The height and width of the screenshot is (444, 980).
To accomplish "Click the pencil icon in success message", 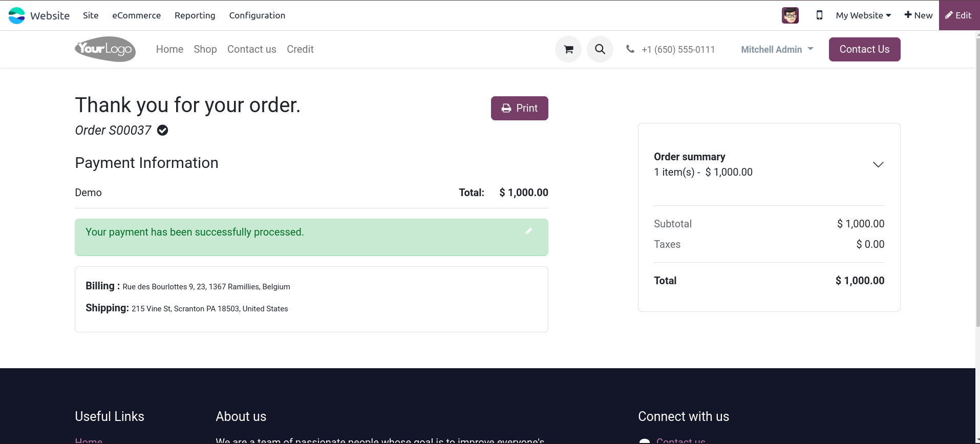I will (x=528, y=231).
